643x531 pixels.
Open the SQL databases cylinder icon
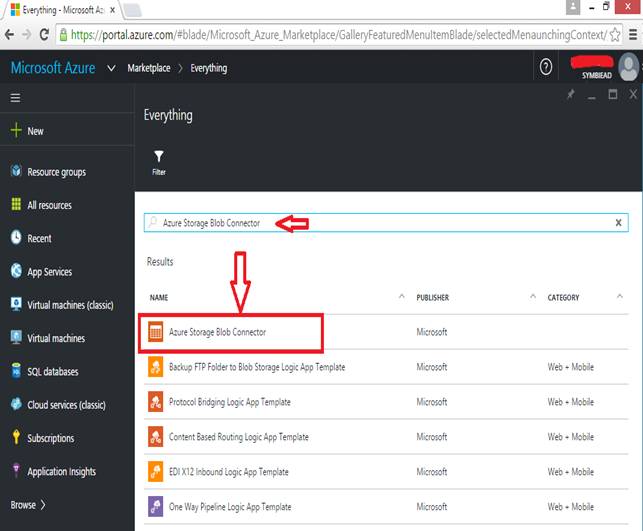point(16,370)
